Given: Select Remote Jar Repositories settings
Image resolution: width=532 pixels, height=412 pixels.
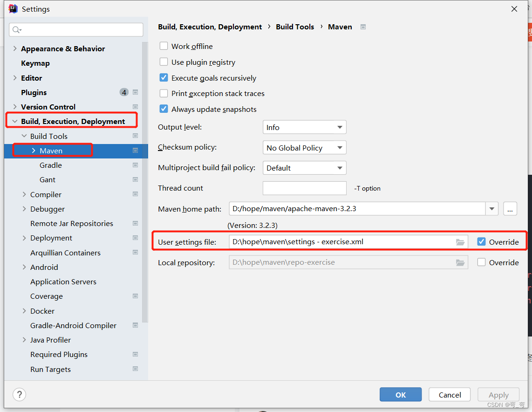Looking at the screenshot, I should pyautogui.click(x=72, y=223).
